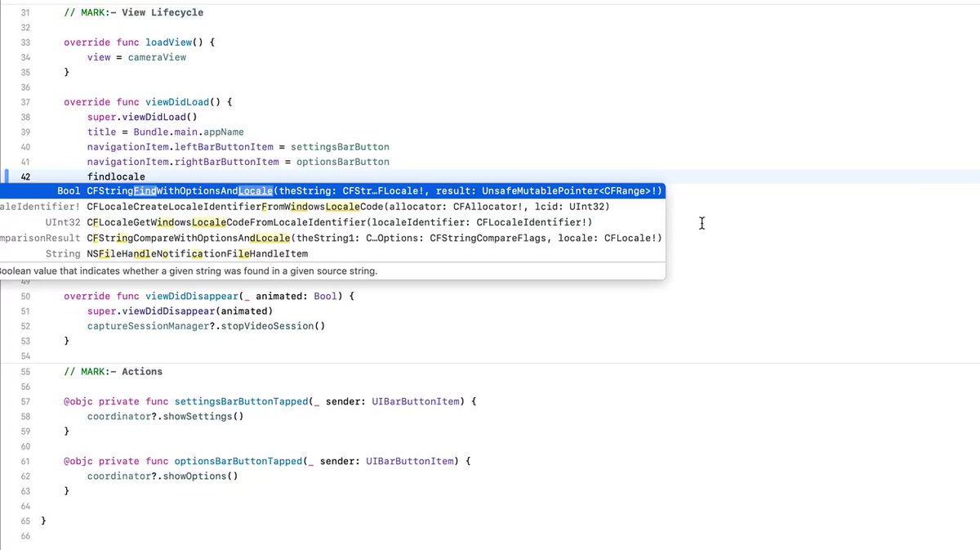Click the completion description text below suggestions
Image resolution: width=980 pixels, height=550 pixels.
pyautogui.click(x=189, y=271)
